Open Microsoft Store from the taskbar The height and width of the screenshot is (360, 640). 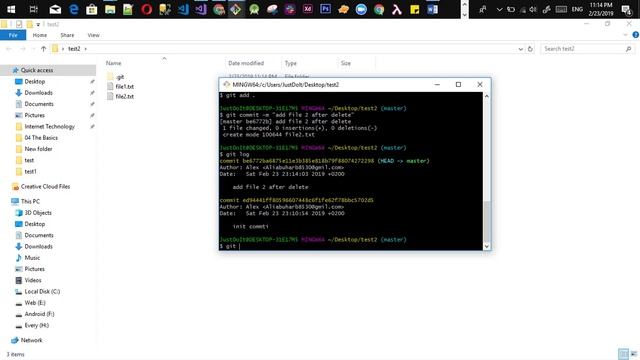(92, 9)
